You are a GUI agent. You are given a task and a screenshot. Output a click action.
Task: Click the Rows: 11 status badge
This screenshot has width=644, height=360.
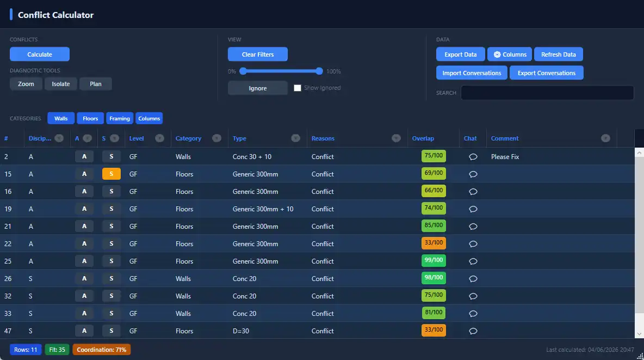(26, 350)
